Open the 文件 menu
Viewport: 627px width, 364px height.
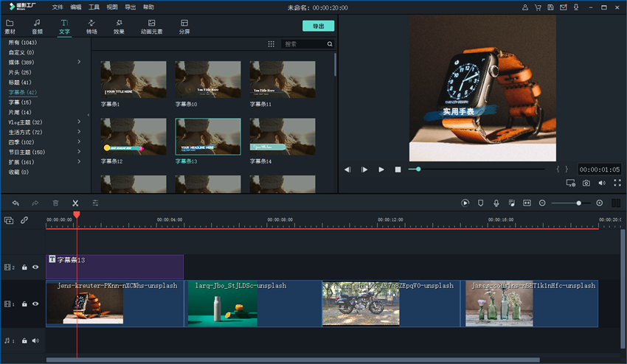click(x=58, y=7)
